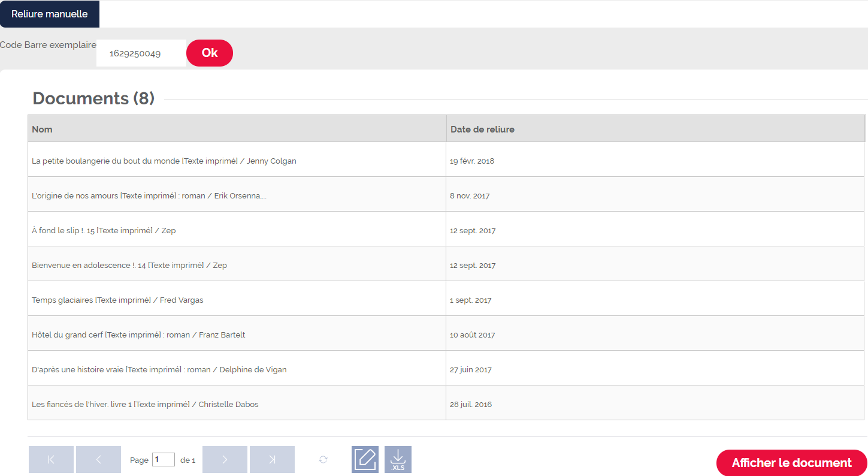This screenshot has width=868, height=476.
Task: Select Bienvenue en adolescence !. 14 row
Action: (446, 265)
